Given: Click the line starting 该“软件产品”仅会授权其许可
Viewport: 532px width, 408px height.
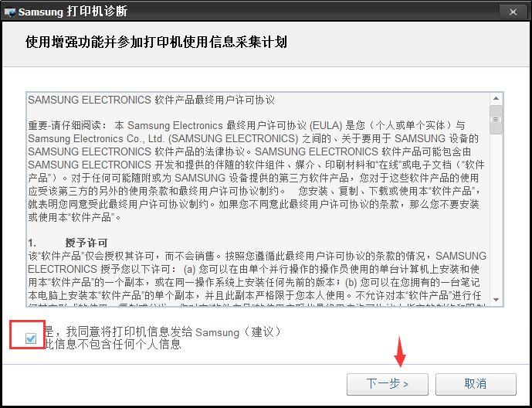Looking at the screenshot, I should 257,256.
